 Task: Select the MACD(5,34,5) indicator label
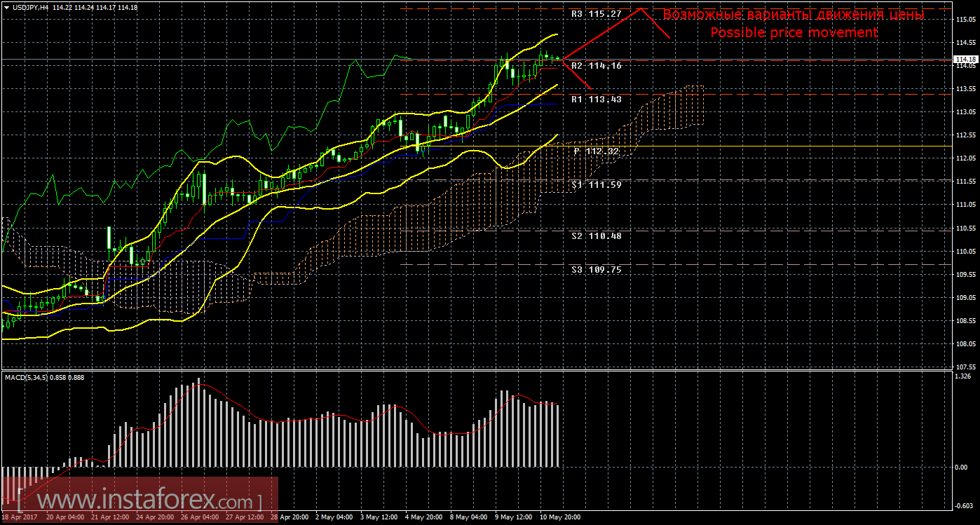[x=27, y=378]
